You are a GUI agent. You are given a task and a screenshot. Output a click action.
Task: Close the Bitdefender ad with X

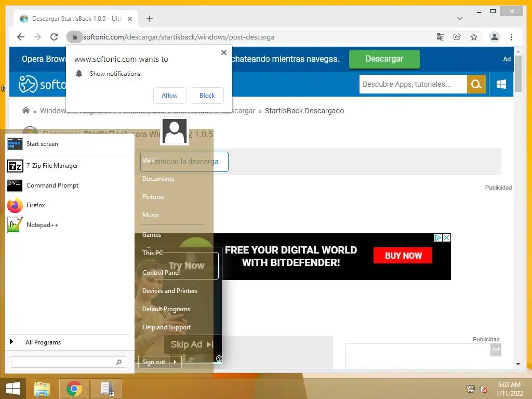(447, 238)
